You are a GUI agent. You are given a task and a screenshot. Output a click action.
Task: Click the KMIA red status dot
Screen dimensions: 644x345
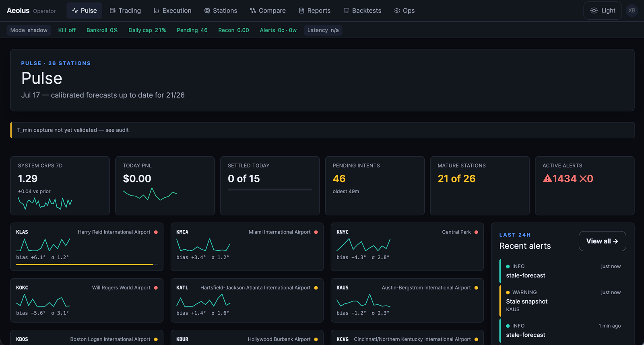click(316, 232)
